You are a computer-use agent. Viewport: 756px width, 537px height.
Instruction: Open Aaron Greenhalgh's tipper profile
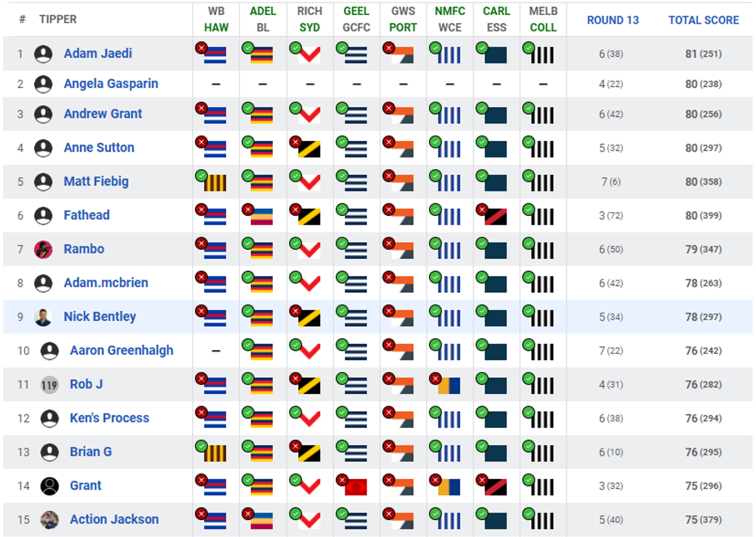click(x=122, y=350)
